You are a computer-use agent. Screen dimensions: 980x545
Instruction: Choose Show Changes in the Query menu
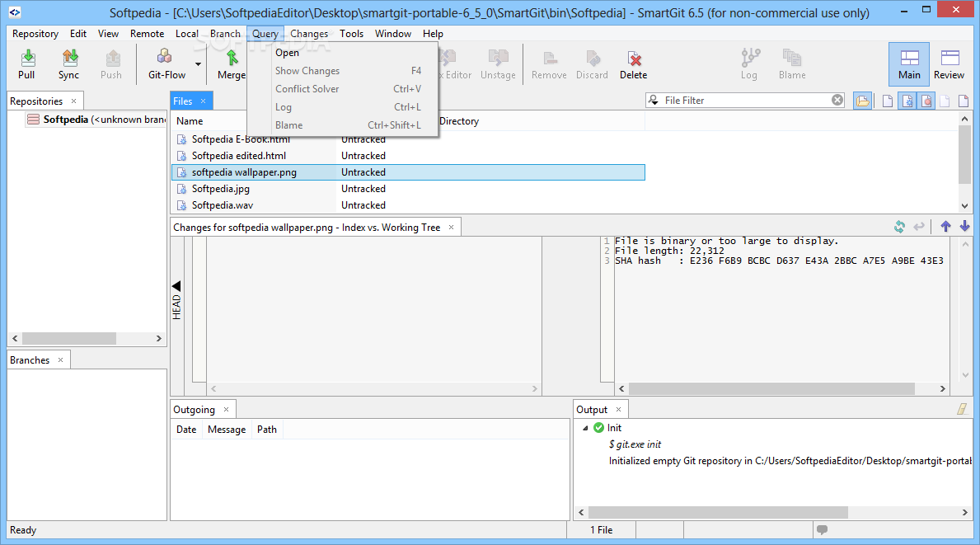343,71
